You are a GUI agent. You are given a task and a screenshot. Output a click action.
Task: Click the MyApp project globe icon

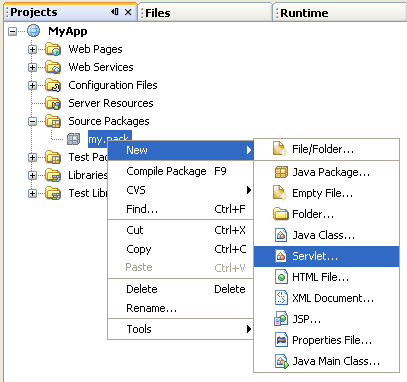(33, 31)
